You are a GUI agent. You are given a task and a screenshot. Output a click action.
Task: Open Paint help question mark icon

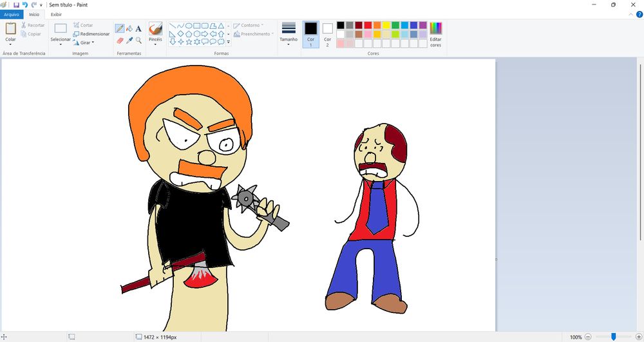pos(639,14)
